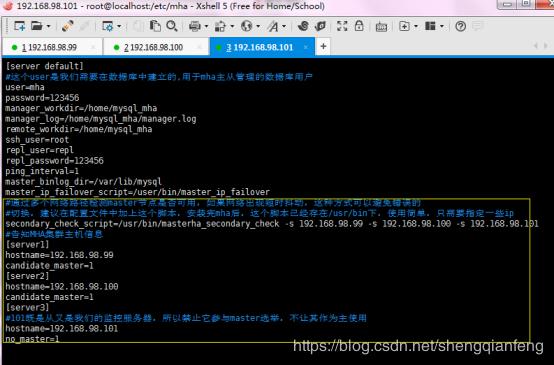Expand the file transfer dropdown arrow

(232, 26)
